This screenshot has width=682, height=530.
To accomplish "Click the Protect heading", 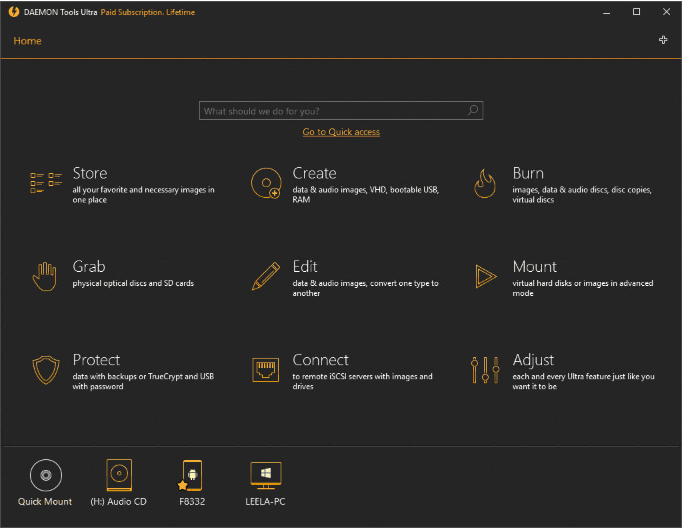I will [x=96, y=360].
